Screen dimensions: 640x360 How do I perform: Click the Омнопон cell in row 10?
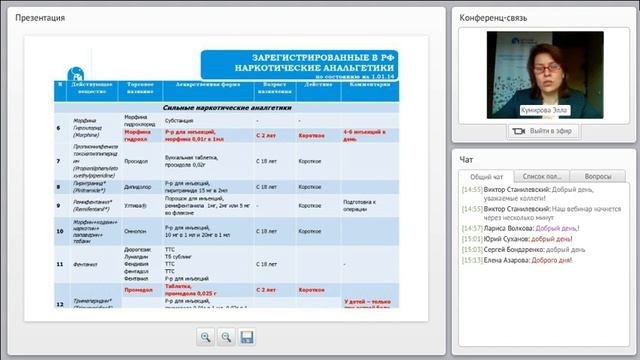coord(135,231)
